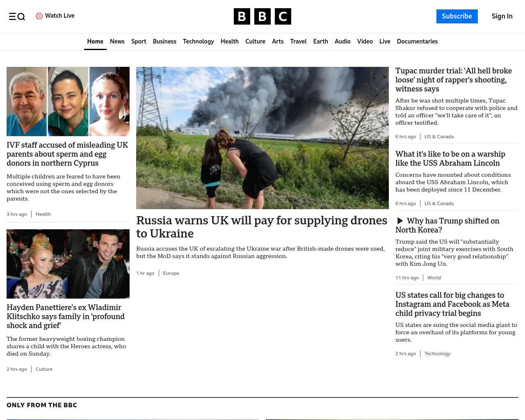The image size is (525, 420).
Task: Open Russia warns UK drones headline
Action: (x=262, y=227)
